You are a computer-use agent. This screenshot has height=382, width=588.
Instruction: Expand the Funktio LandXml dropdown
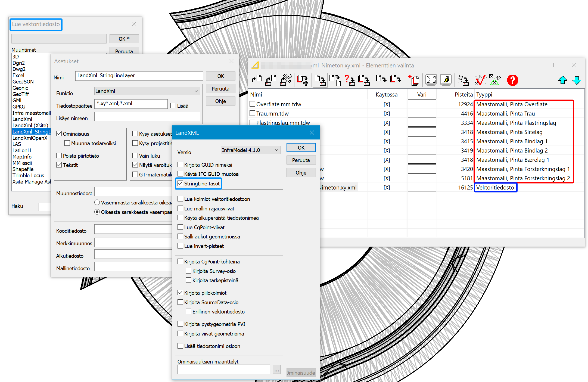click(147, 91)
